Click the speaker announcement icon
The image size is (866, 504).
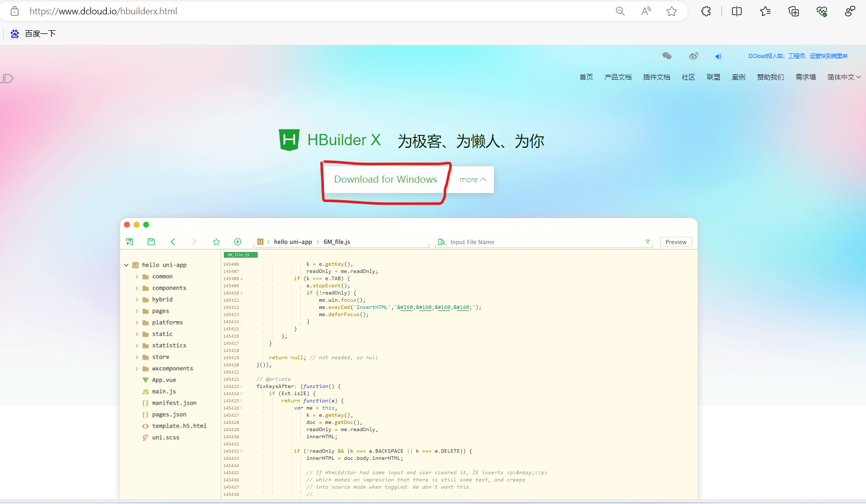coord(718,56)
